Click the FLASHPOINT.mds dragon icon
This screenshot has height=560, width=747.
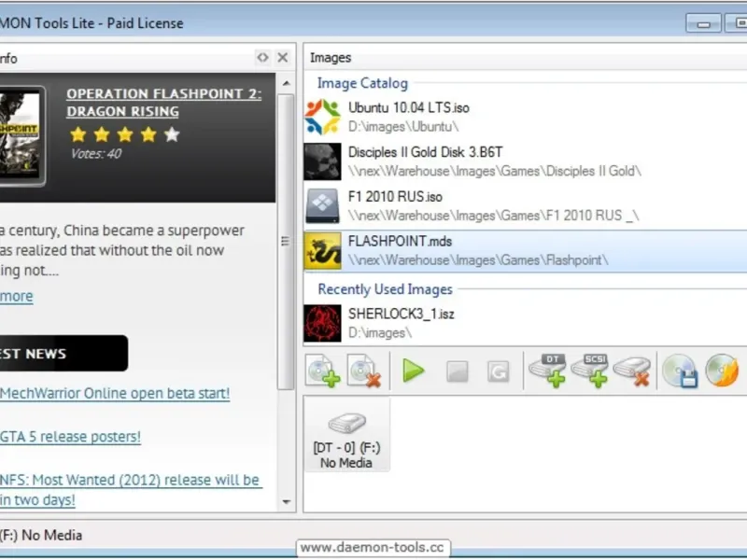coord(322,251)
